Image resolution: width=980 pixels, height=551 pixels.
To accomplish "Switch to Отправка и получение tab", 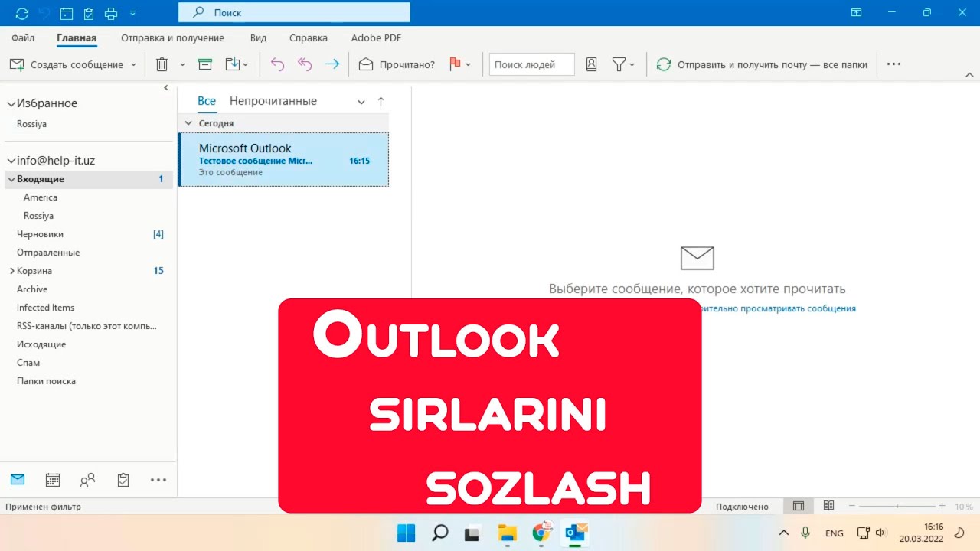I will pos(172,37).
